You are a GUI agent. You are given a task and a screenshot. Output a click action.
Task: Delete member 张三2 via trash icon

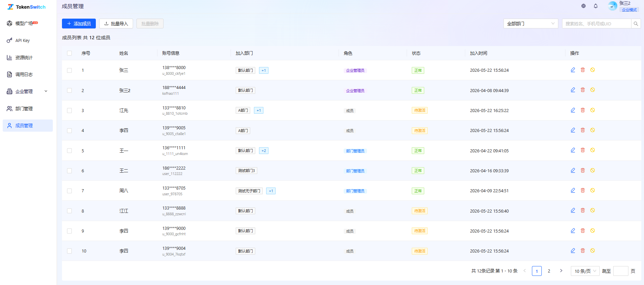(583, 90)
